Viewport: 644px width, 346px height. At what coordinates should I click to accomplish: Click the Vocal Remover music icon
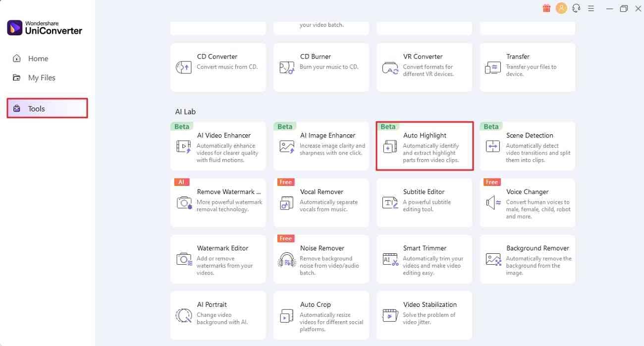click(287, 202)
